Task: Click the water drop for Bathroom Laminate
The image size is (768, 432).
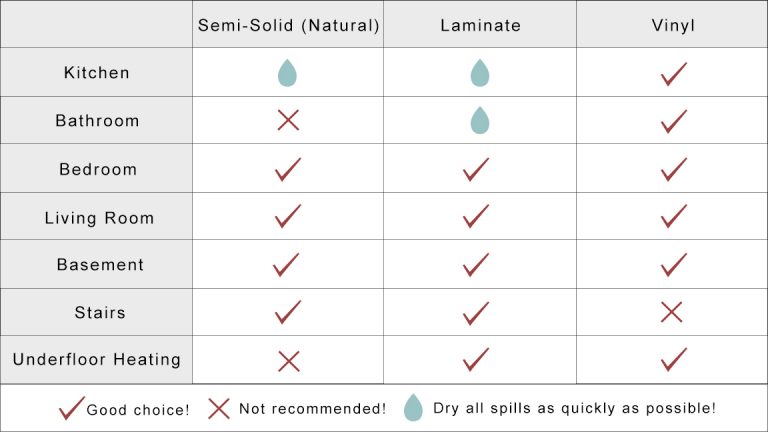Action: 480,120
